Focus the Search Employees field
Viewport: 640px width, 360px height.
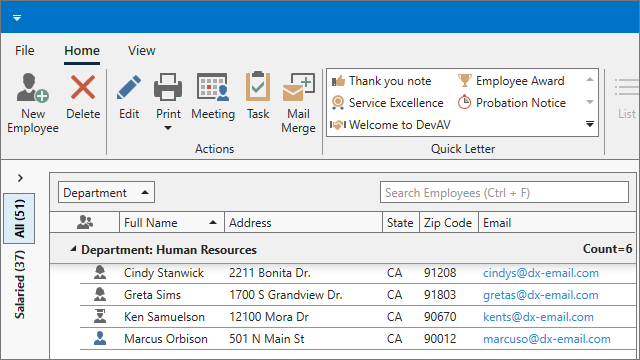pos(504,192)
